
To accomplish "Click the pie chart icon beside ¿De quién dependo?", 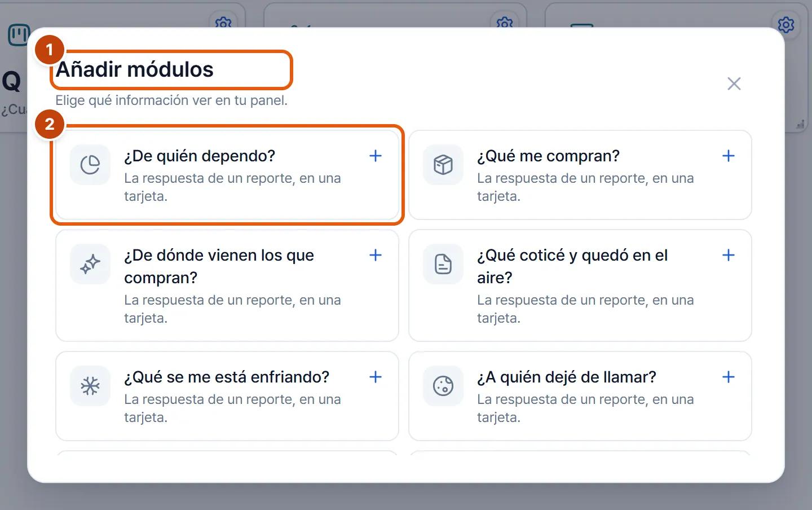I will point(90,165).
